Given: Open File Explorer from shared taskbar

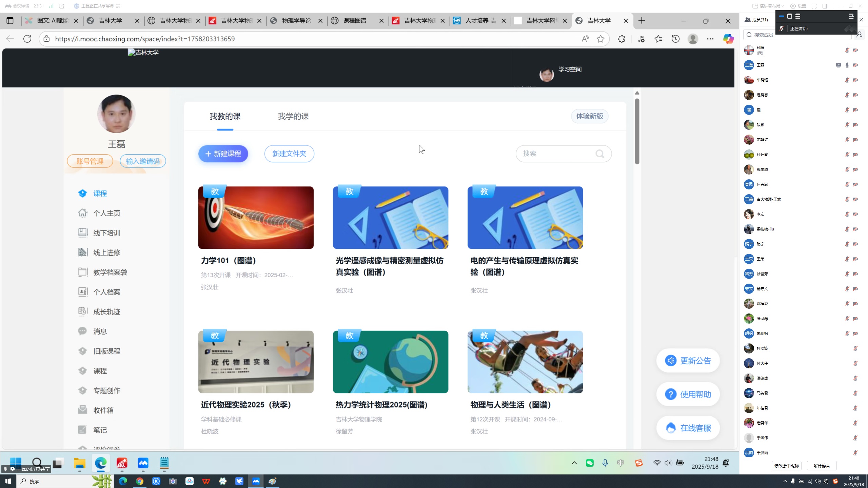Looking at the screenshot, I should coord(79,463).
